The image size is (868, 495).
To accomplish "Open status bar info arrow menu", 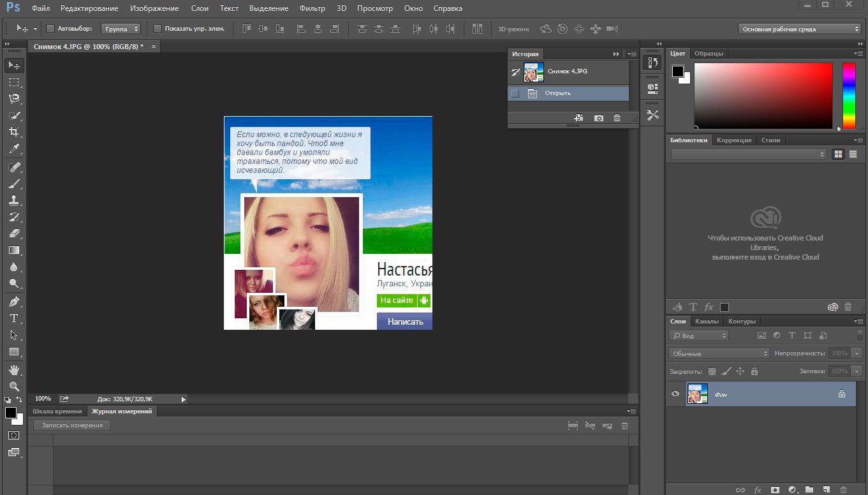I will [x=184, y=399].
